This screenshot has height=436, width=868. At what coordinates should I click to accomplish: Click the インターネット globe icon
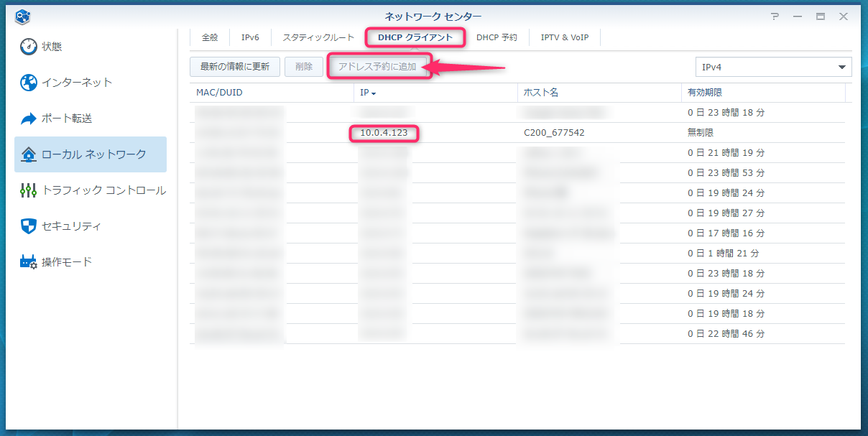click(29, 83)
